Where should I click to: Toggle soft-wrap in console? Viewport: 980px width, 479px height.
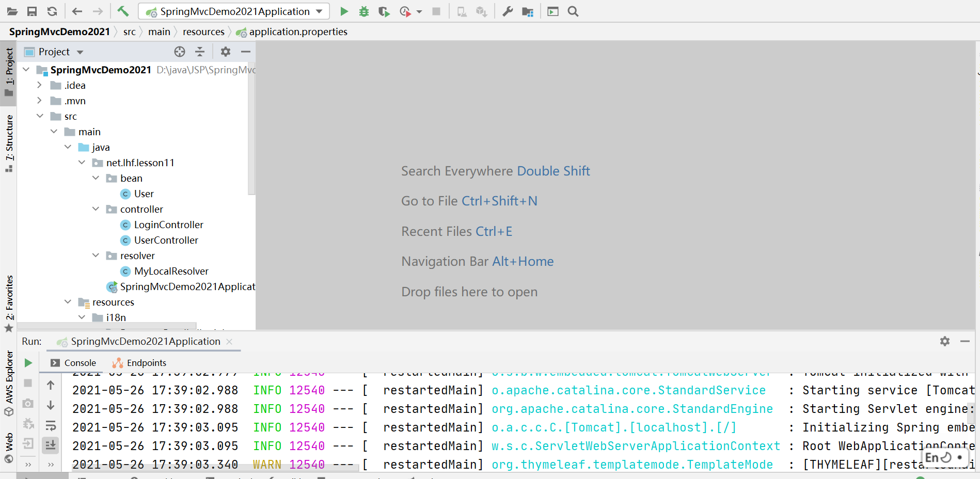click(51, 426)
